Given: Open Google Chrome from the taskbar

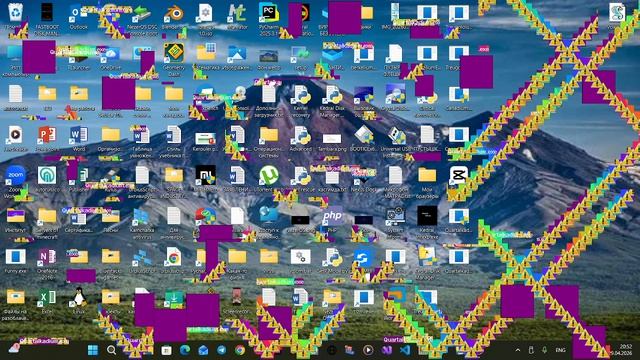Looking at the screenshot, I should [240, 350].
